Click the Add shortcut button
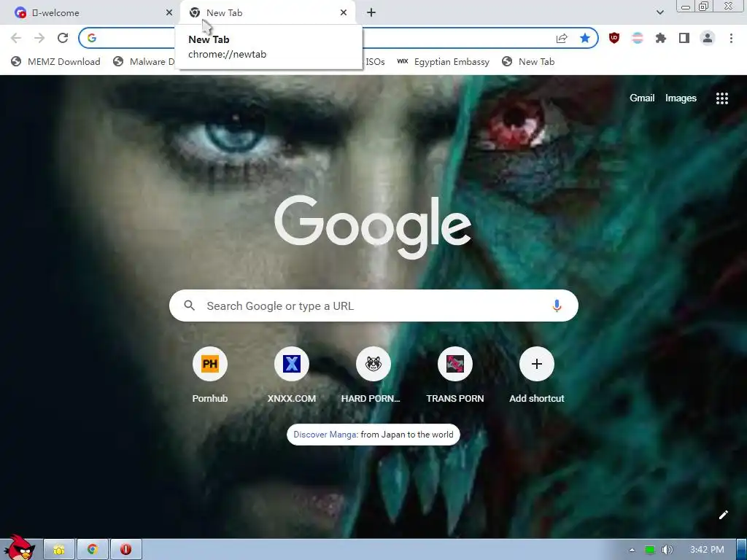 (536, 376)
